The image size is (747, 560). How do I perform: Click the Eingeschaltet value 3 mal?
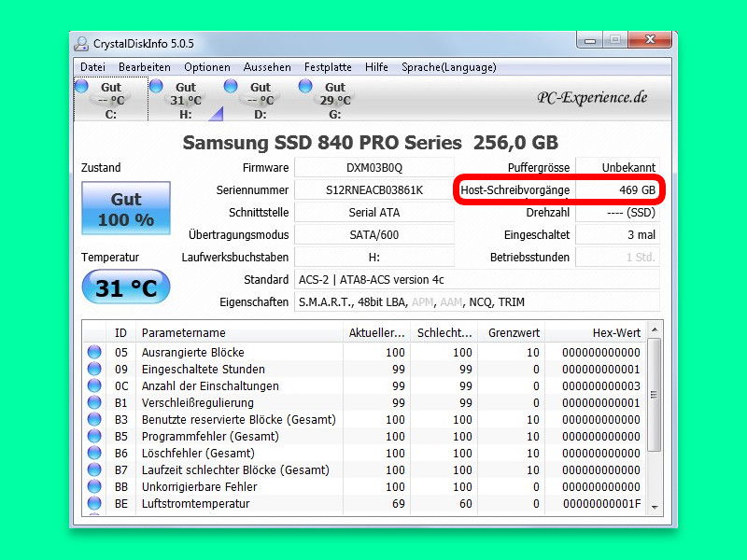[617, 235]
